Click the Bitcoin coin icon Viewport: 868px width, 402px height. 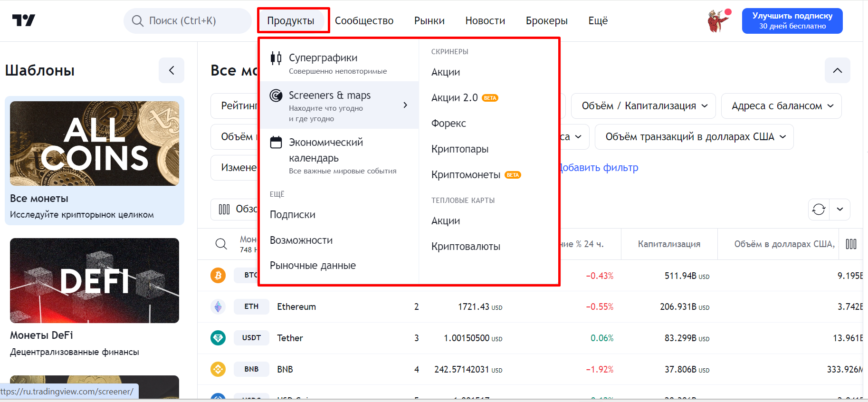coord(218,275)
